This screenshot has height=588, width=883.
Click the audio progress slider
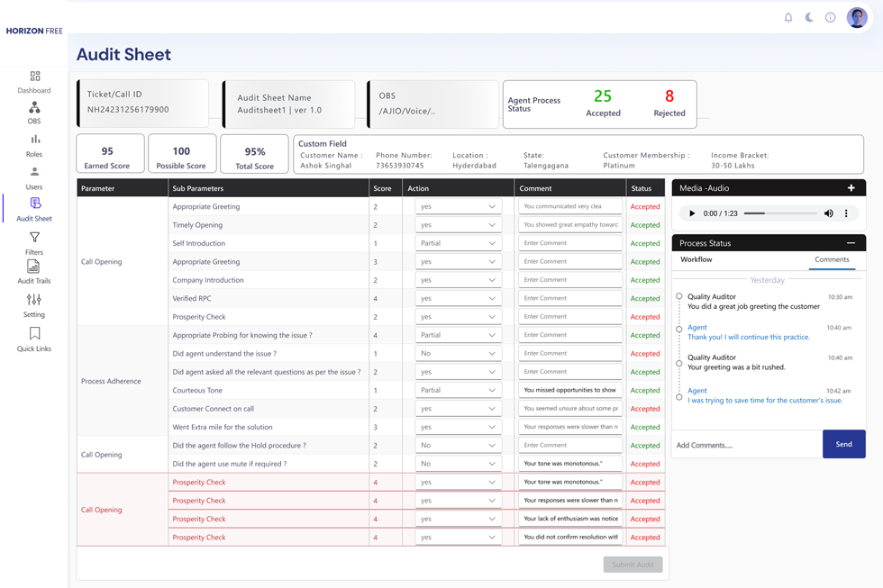(780, 213)
